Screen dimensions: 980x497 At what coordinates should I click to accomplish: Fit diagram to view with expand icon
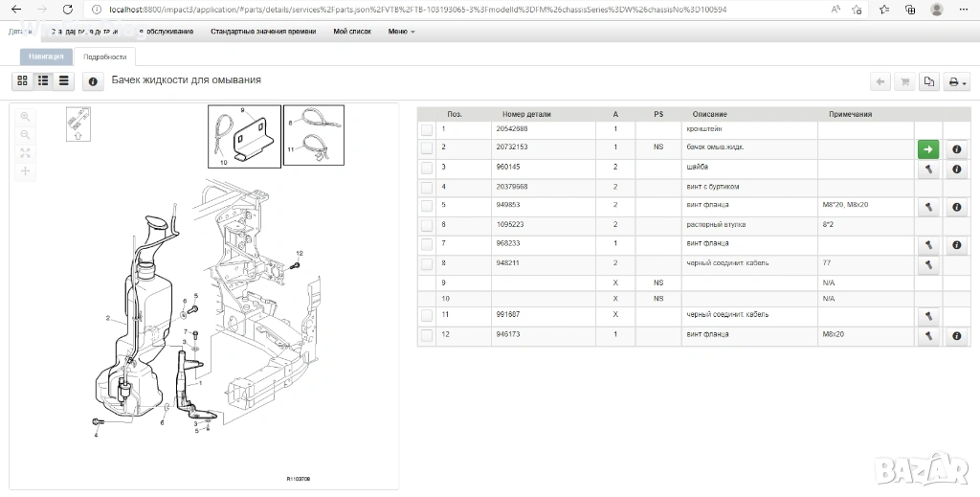(25, 153)
